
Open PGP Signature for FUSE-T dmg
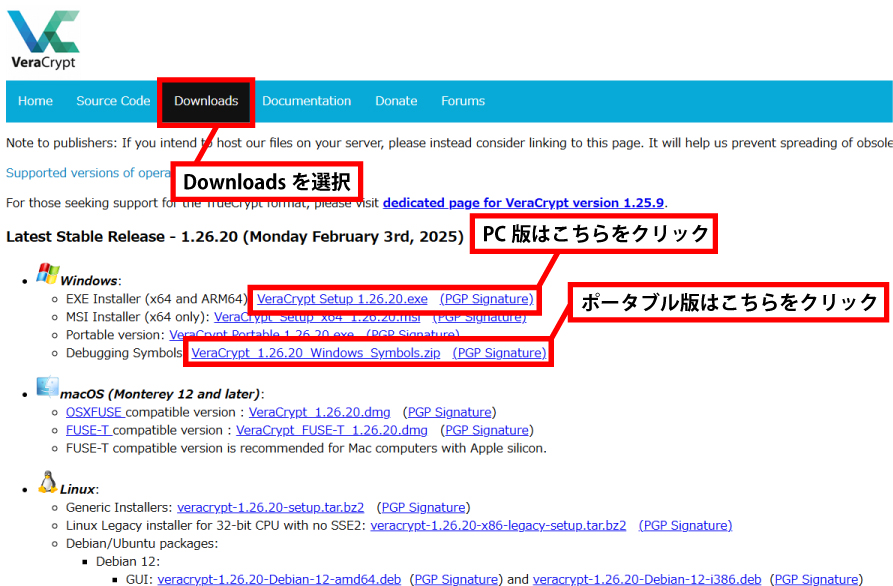point(487,431)
